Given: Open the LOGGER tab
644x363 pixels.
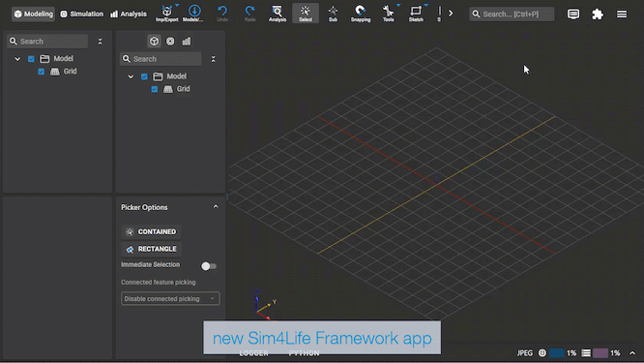Looking at the screenshot, I should [253, 353].
